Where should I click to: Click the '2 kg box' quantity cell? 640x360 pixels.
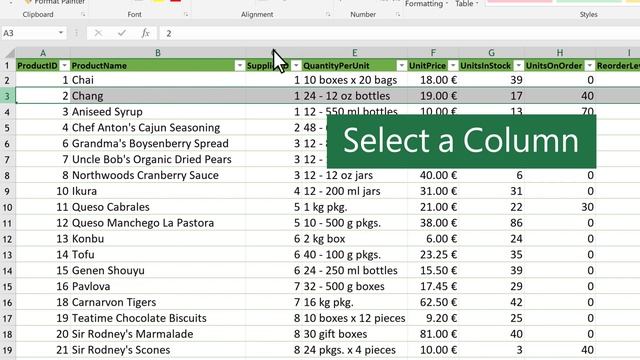tap(354, 239)
